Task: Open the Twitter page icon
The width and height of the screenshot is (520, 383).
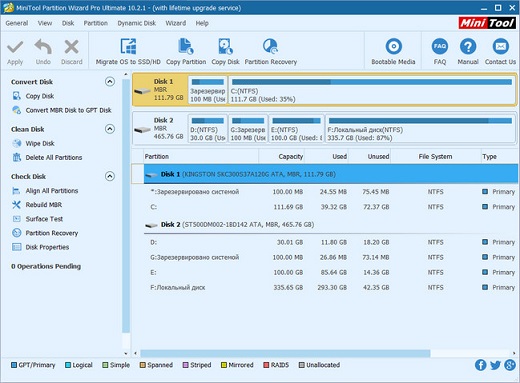Action: pyautogui.click(x=495, y=365)
